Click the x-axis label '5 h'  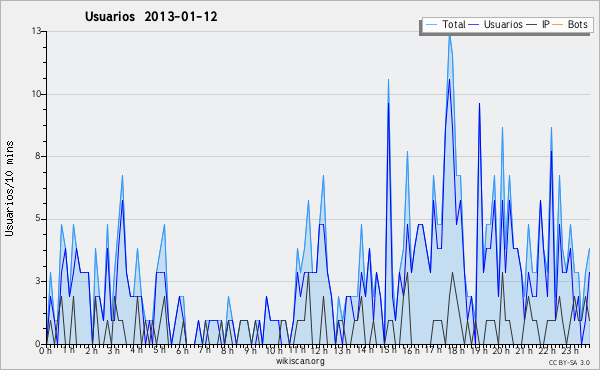pyautogui.click(x=159, y=350)
